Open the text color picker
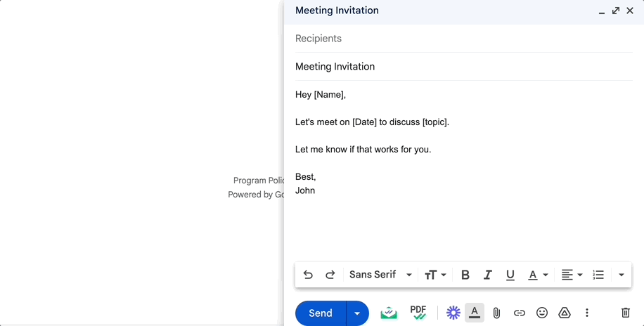This screenshot has width=644, height=326. point(538,275)
